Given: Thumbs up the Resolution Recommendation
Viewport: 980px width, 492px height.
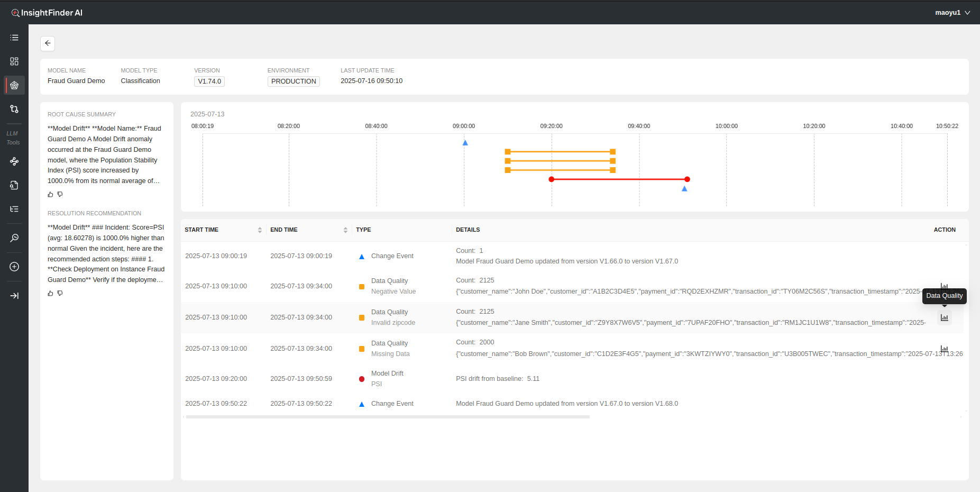Looking at the screenshot, I should click(51, 294).
